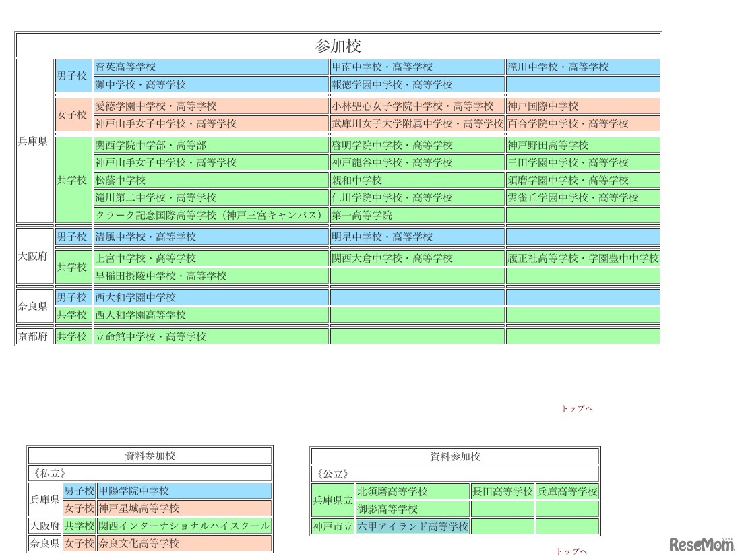This screenshot has width=744, height=560.
Task: Select 報徳学園中学校・高等学校
Action: [x=418, y=84]
